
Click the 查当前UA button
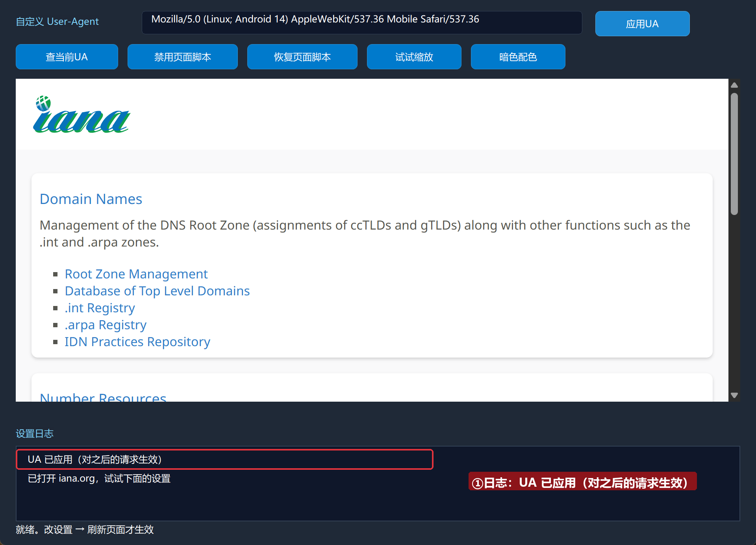67,57
